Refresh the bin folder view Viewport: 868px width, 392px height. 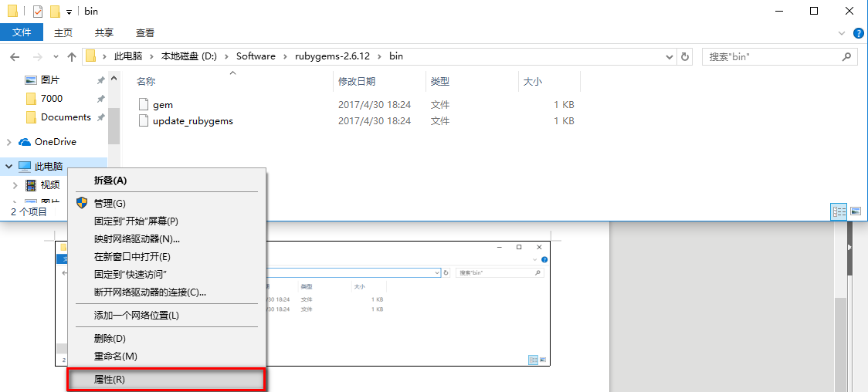[685, 56]
